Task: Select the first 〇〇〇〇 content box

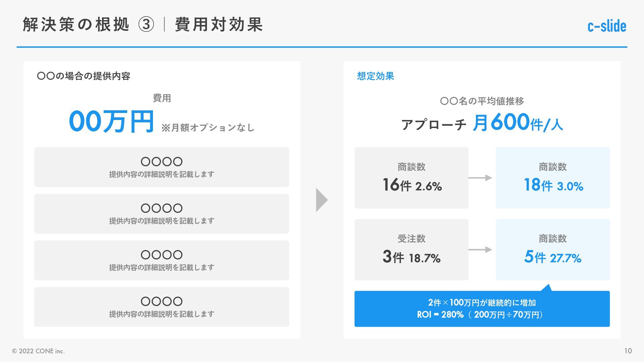Action: pyautogui.click(x=162, y=167)
